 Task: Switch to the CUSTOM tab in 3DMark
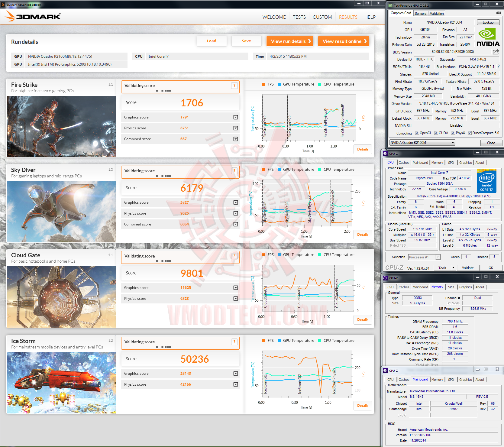pyautogui.click(x=322, y=17)
